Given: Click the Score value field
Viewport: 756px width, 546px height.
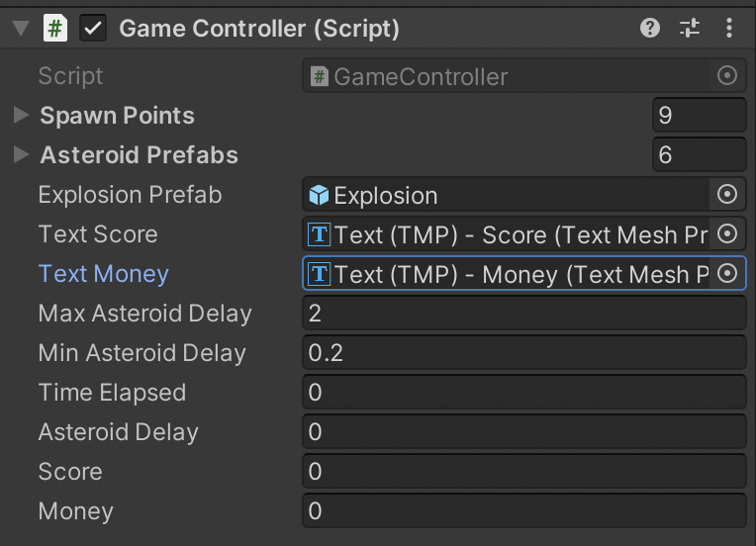Looking at the screenshot, I should [523, 472].
